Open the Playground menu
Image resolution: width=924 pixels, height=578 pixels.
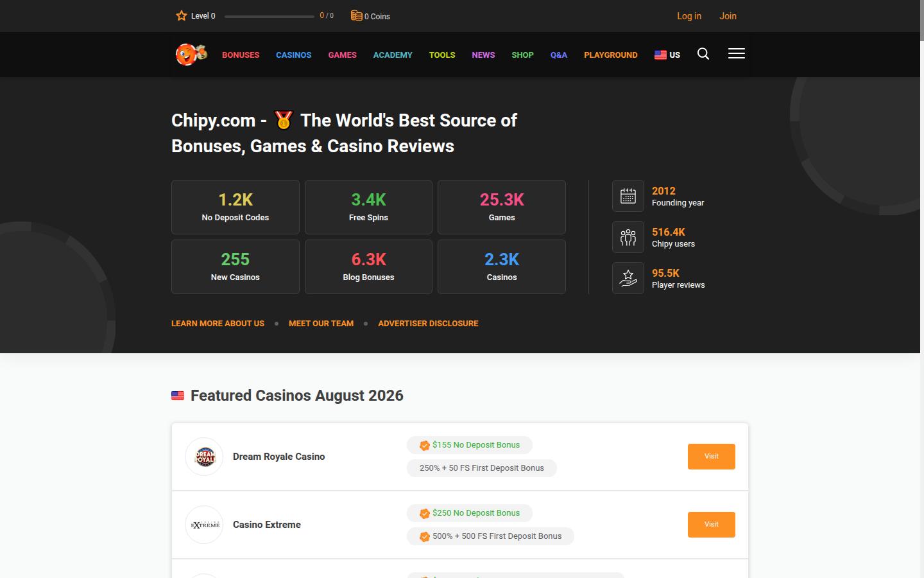(x=611, y=55)
